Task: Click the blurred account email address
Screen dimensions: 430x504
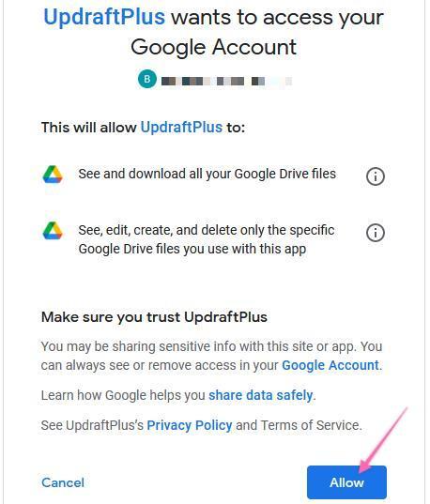Action: click(x=226, y=81)
